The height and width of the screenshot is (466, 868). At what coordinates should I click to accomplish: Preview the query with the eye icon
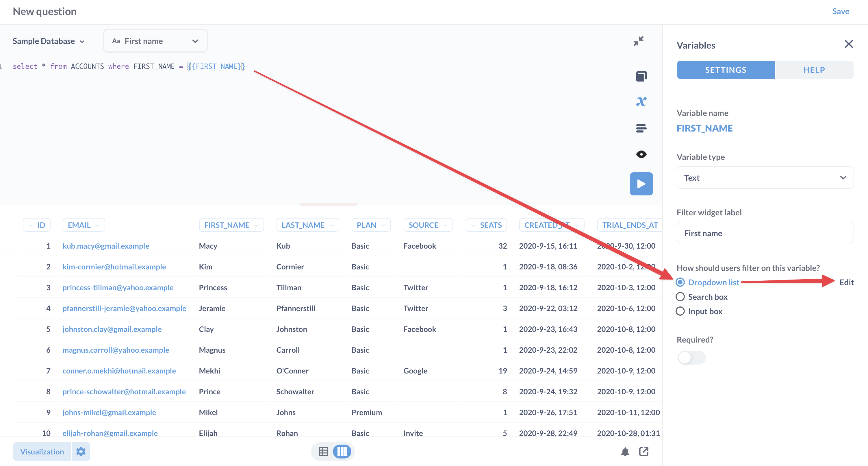click(641, 154)
